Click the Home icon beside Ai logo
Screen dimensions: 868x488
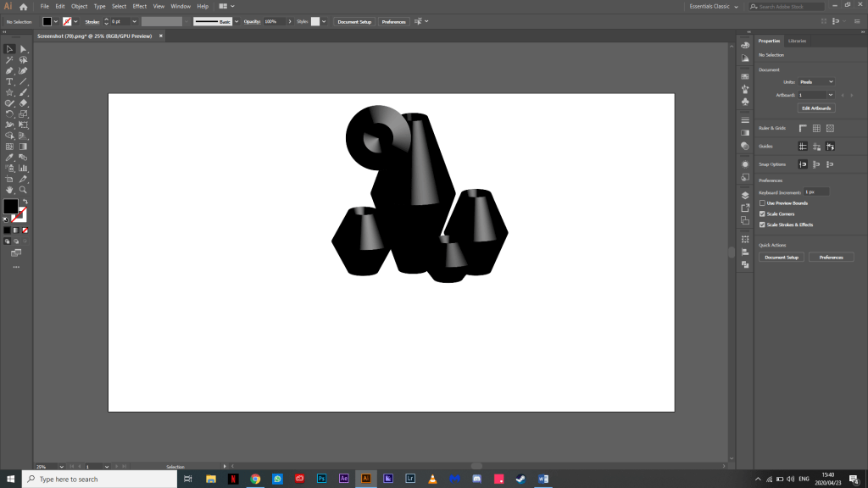click(24, 6)
